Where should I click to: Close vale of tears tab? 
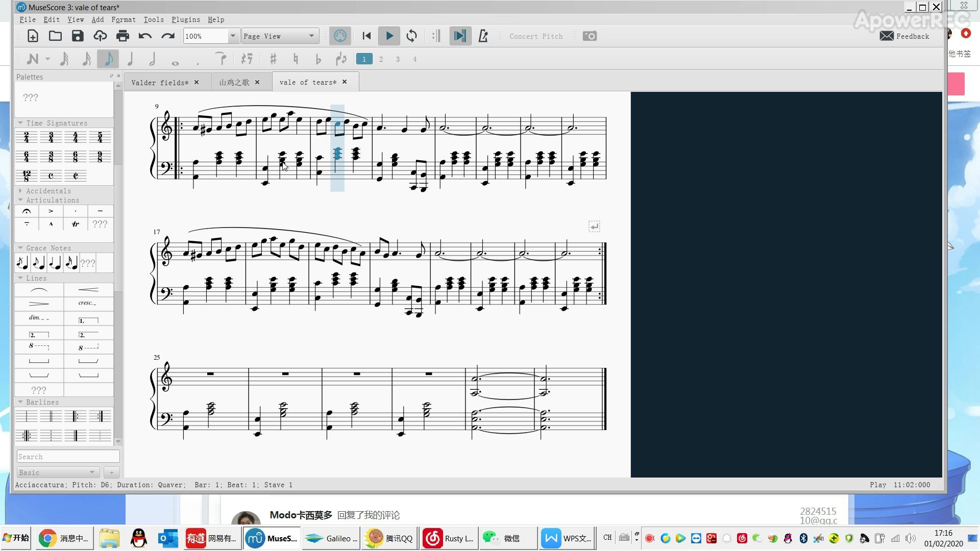pos(345,82)
